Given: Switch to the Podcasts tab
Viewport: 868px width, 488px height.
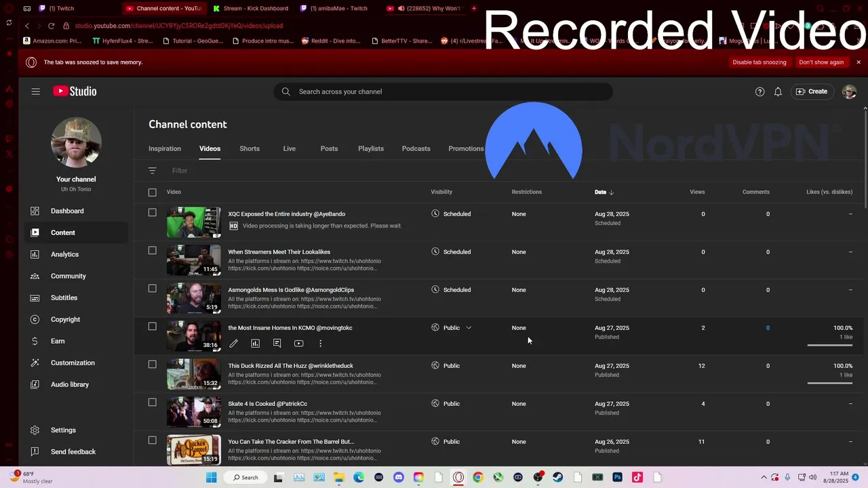Looking at the screenshot, I should 416,148.
